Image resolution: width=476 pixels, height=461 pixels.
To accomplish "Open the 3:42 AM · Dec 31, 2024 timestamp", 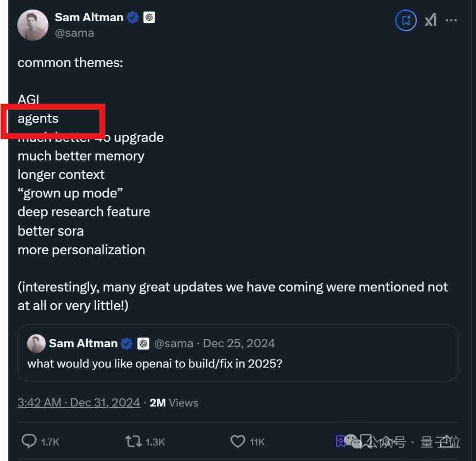I will click(x=78, y=402).
